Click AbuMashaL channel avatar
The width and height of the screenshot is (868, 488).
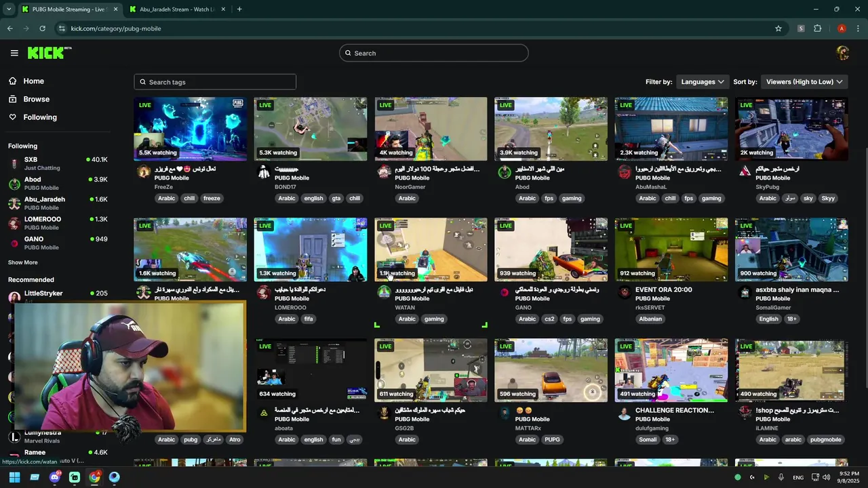(625, 172)
